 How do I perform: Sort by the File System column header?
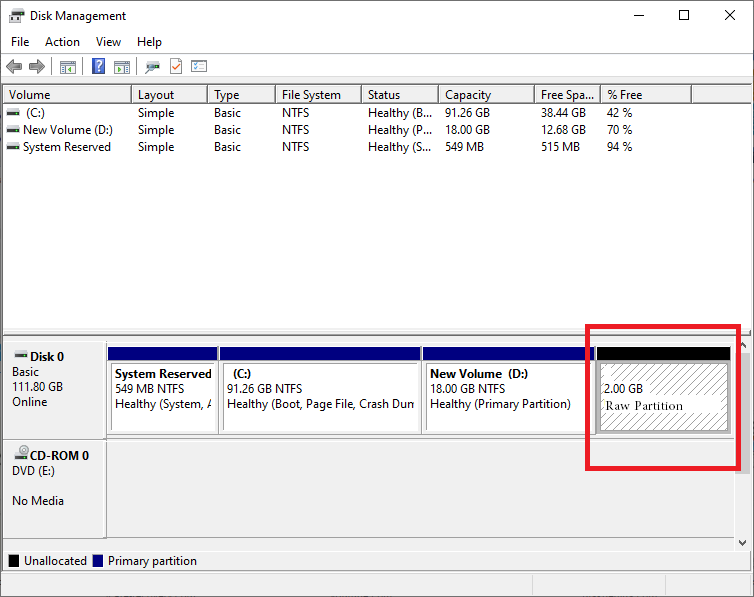[319, 95]
